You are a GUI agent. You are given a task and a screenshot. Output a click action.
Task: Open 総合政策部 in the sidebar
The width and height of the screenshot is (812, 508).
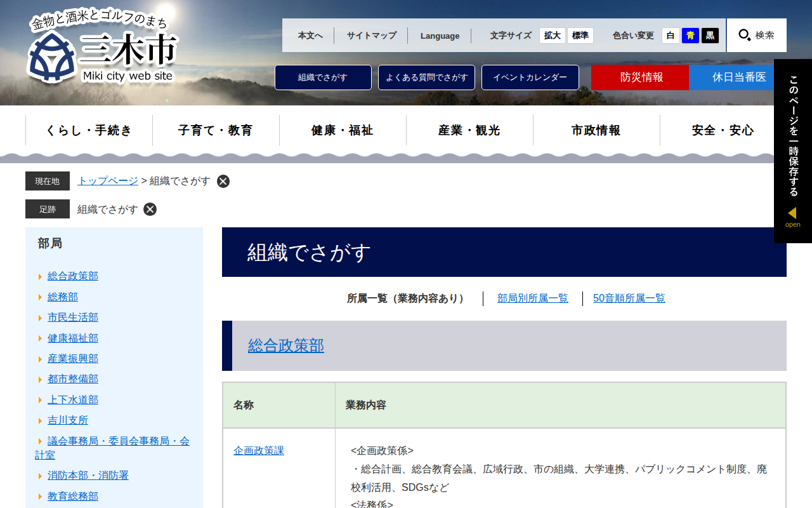[x=73, y=276]
